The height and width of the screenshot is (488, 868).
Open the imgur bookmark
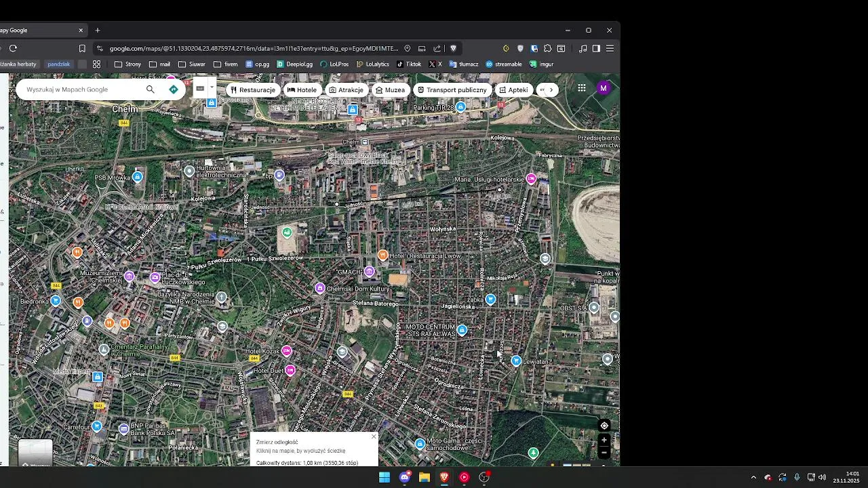click(x=542, y=64)
